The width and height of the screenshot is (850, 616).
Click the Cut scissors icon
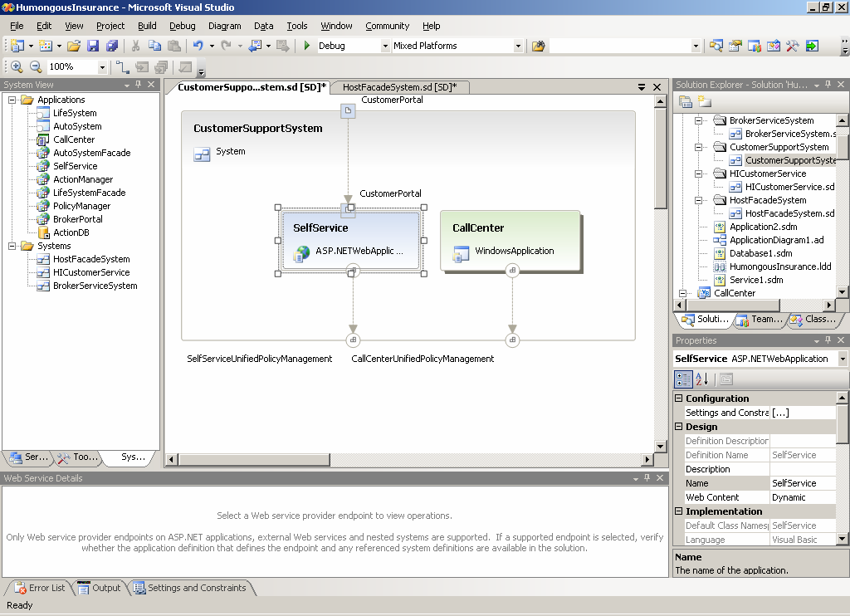135,46
